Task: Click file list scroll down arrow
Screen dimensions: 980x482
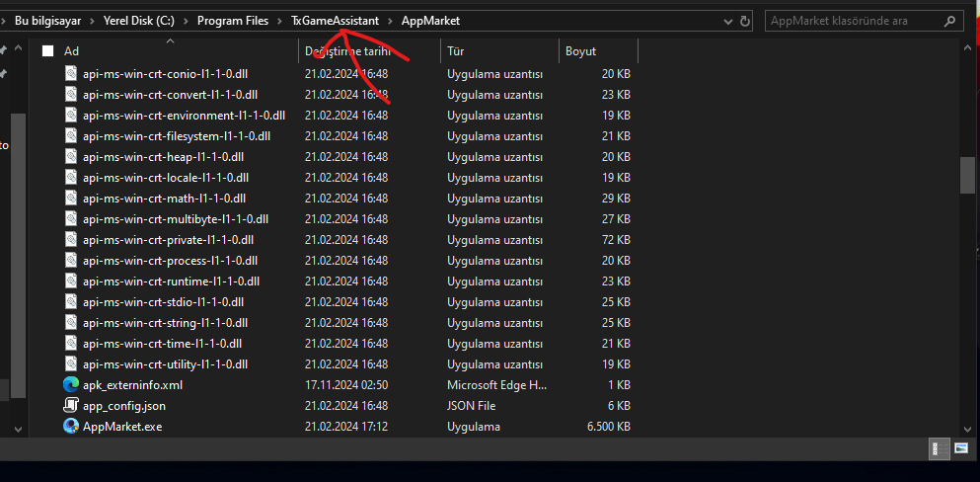Action: 967,430
